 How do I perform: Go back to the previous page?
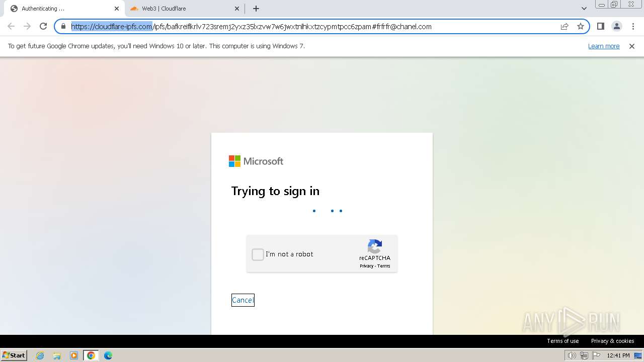[x=11, y=27]
